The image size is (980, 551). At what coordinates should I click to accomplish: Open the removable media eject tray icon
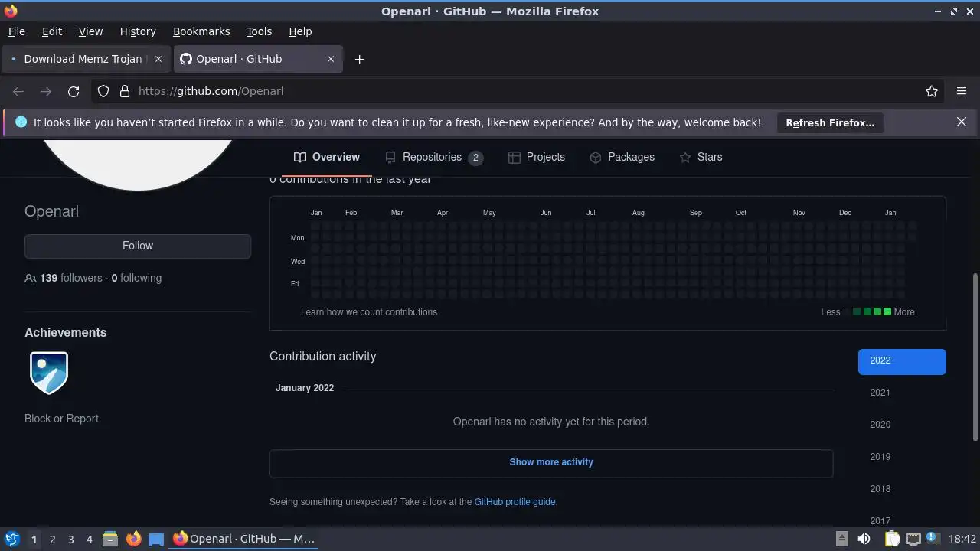(841, 539)
